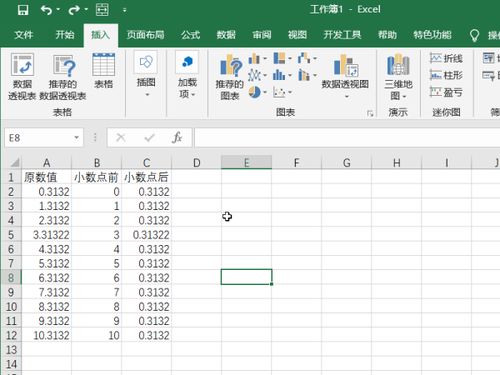Screen dimensions: 500x375
Task: Open the 插图 illustrations dropdown
Action: (x=146, y=75)
